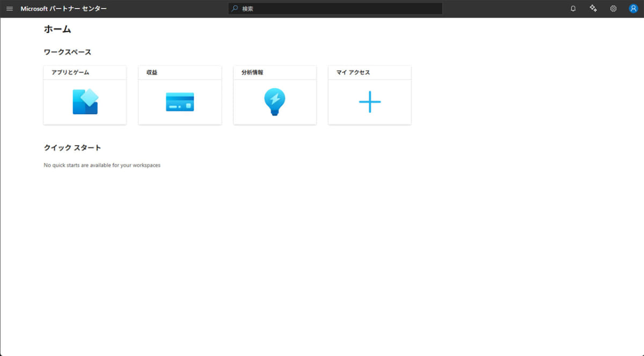
Task: Open the settings gear
Action: (x=613, y=9)
